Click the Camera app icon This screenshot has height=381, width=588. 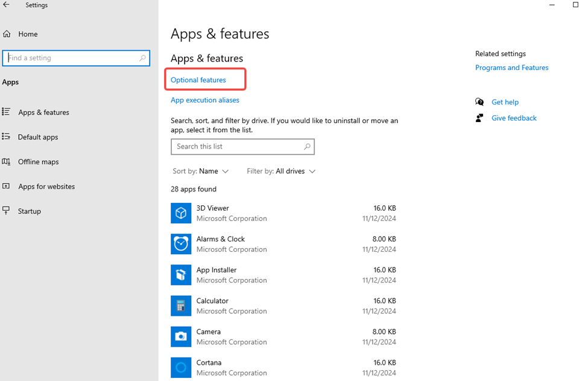tap(181, 336)
